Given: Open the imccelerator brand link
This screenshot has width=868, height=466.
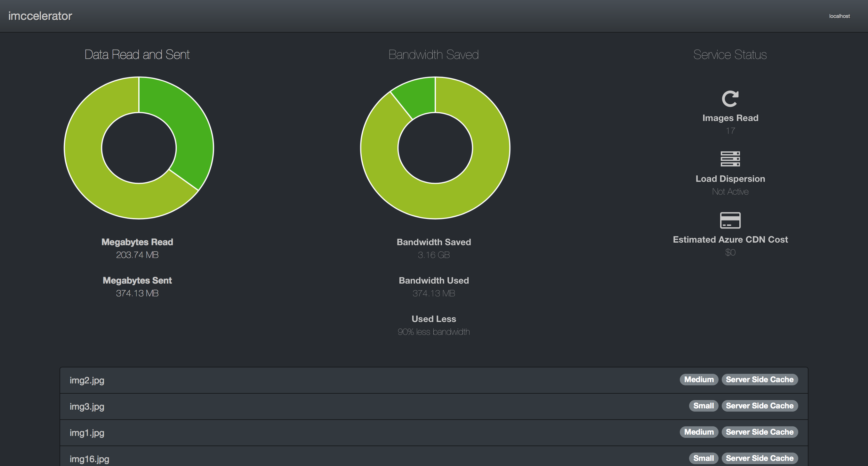Looking at the screenshot, I should [40, 16].
